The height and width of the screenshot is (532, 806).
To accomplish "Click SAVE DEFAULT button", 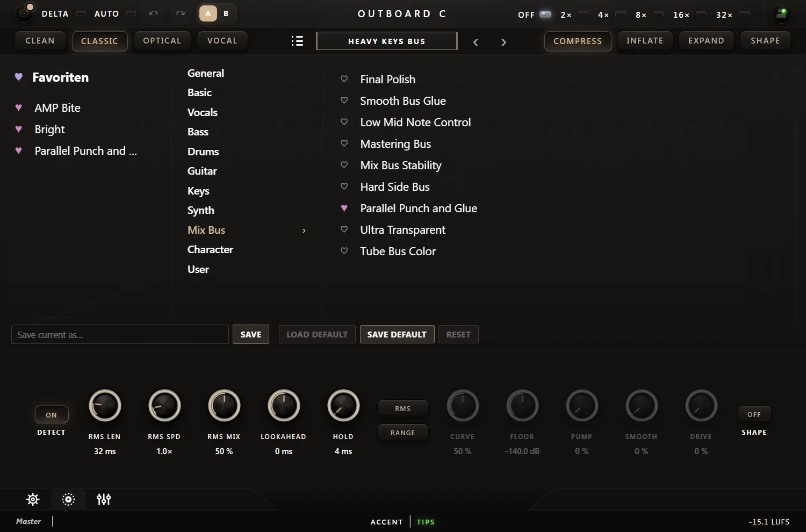I will 397,334.
